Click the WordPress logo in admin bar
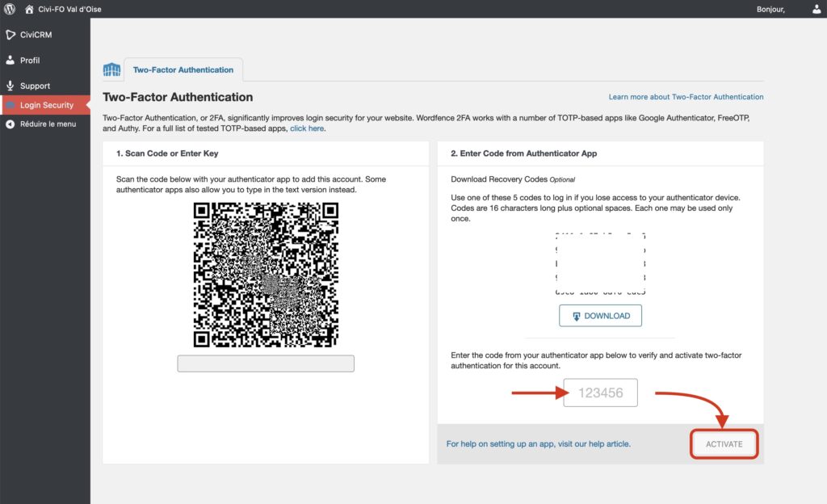827x504 pixels. (10, 10)
